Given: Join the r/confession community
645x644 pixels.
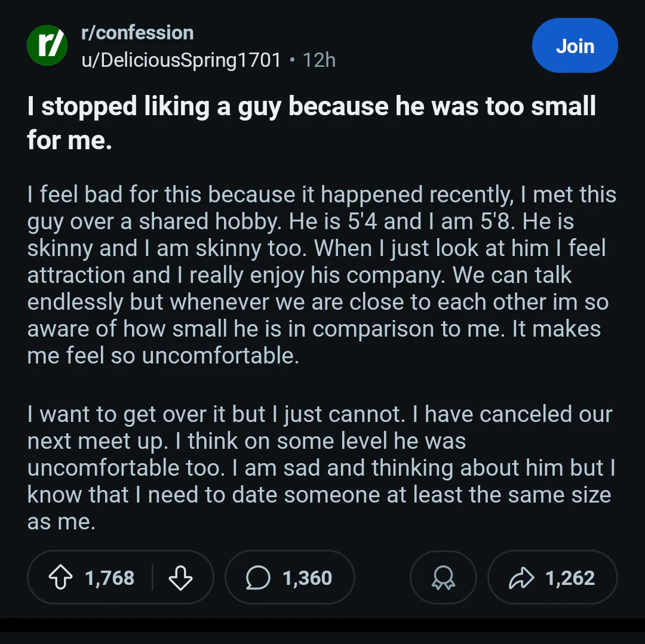Looking at the screenshot, I should coord(575,46).
